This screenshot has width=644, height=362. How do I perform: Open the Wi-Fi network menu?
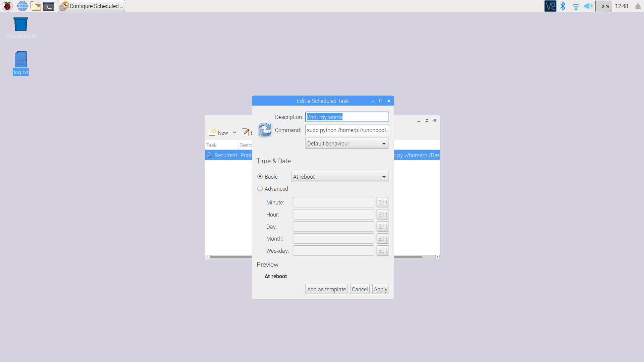click(x=576, y=6)
